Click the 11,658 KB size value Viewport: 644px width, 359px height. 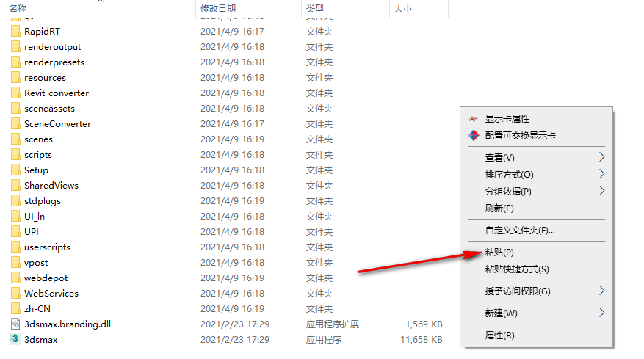pos(422,340)
